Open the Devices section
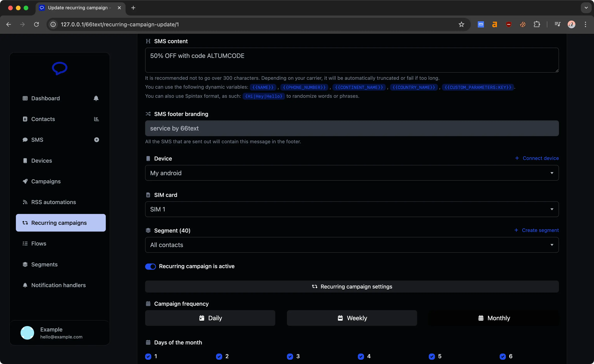This screenshot has width=594, height=364. click(x=41, y=161)
